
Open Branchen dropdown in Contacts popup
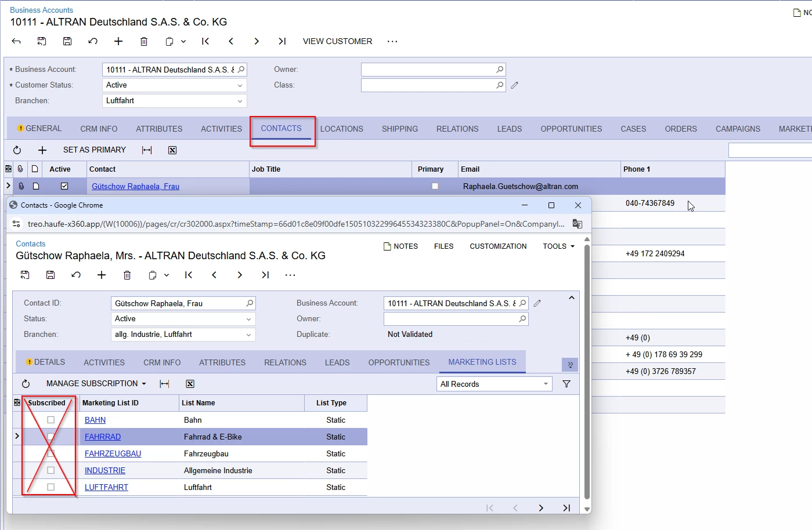248,335
